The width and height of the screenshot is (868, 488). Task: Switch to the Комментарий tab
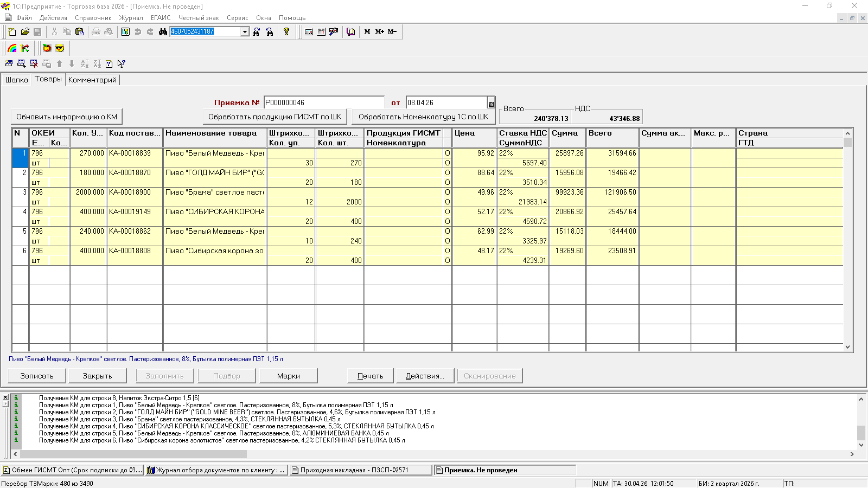[x=92, y=80]
